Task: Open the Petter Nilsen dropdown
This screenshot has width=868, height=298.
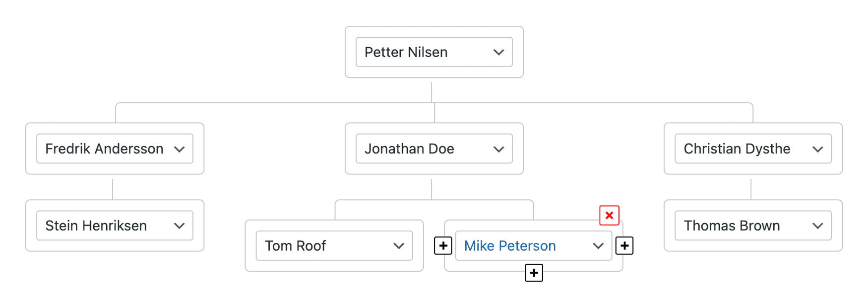Action: point(434,52)
